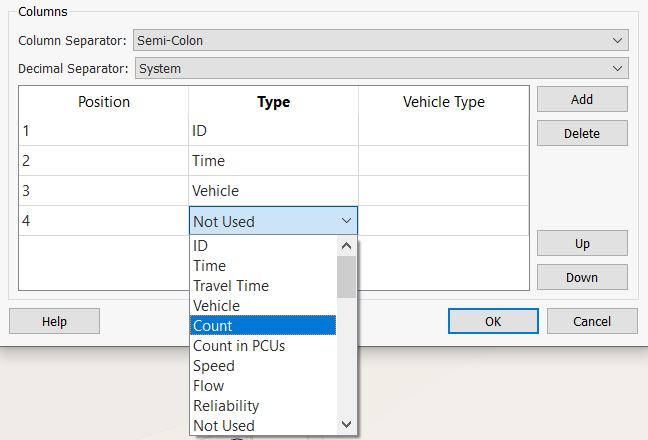Image resolution: width=648 pixels, height=440 pixels.
Task: Expand the Decimal Separator dropdown
Action: (380, 69)
